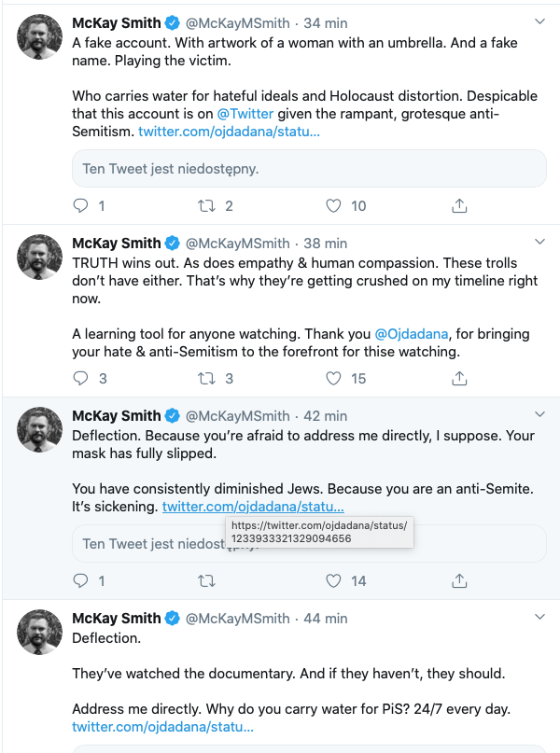The width and height of the screenshot is (560, 753).
Task: Open the unavailable quoted tweet box in the first tweet
Action: (309, 169)
